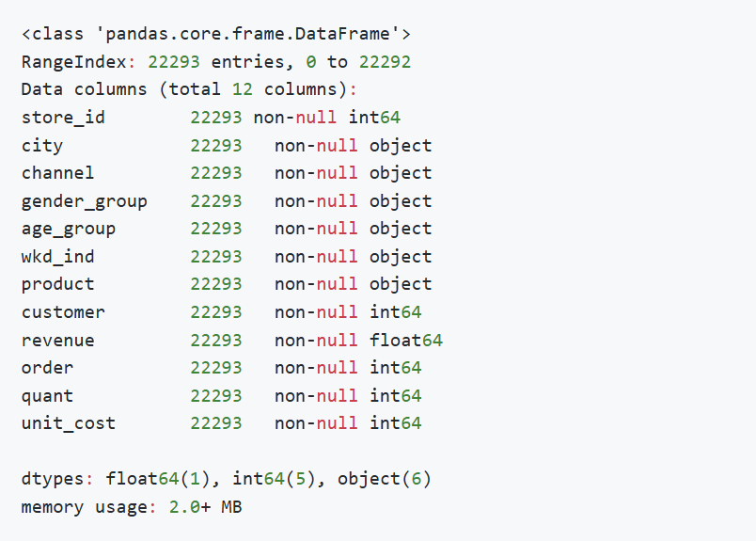Select the age_group column name
Image resolution: width=756 pixels, height=541 pixels.
pos(69,229)
